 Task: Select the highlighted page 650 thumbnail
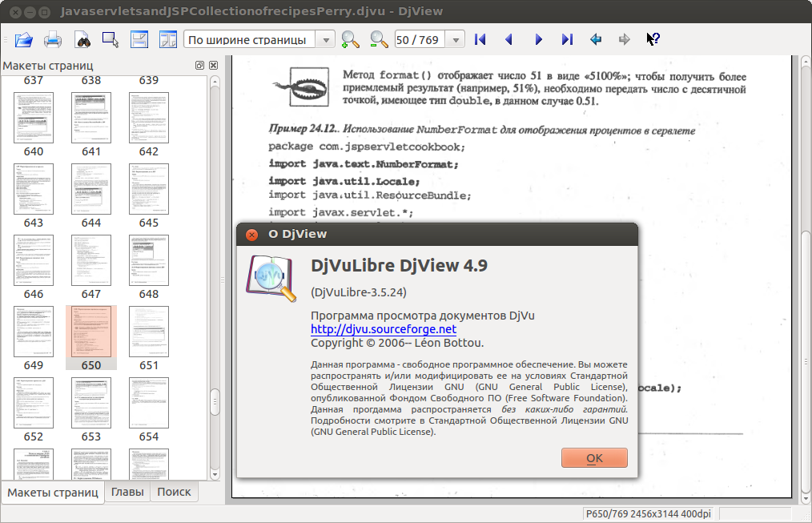pyautogui.click(x=91, y=332)
